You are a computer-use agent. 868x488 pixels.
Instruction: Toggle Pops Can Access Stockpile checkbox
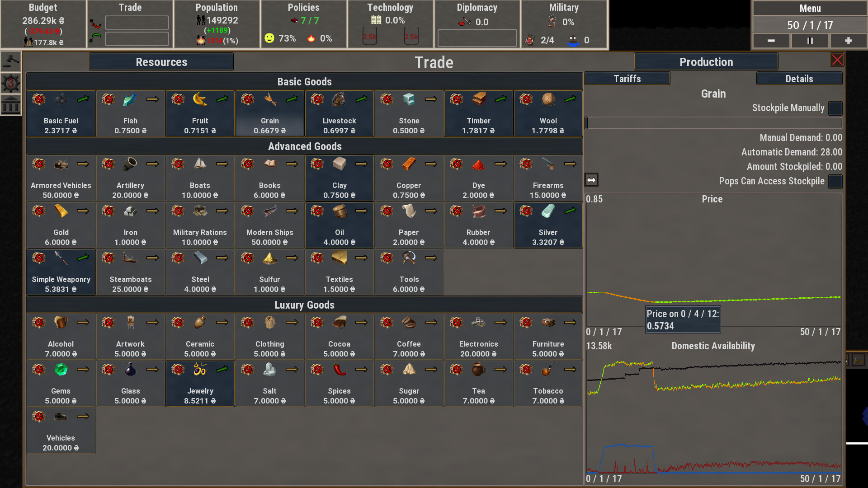coord(835,182)
